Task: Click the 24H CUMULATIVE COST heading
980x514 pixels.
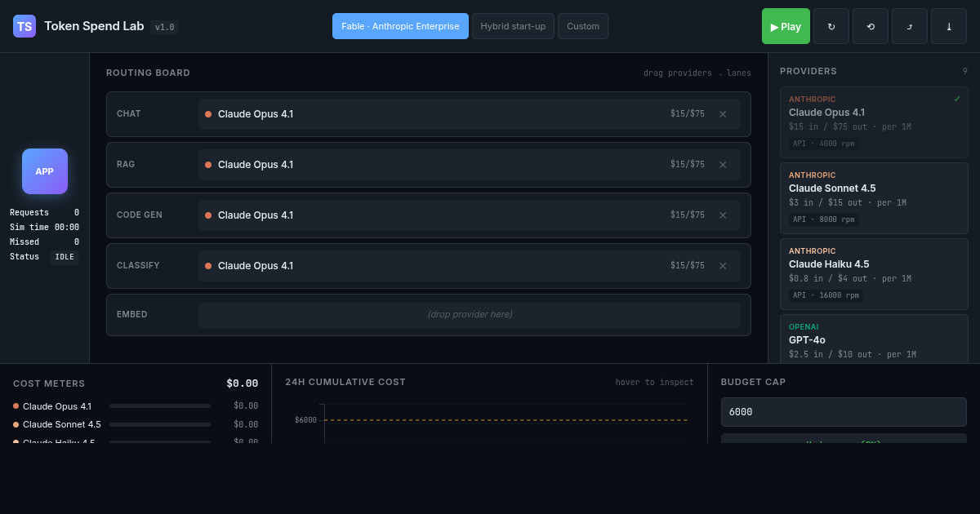Action: point(345,383)
